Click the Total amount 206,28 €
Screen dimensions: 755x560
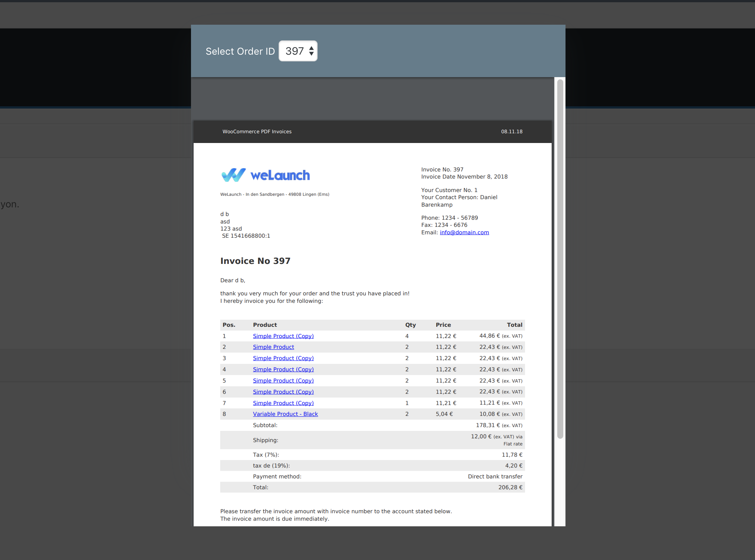click(510, 487)
